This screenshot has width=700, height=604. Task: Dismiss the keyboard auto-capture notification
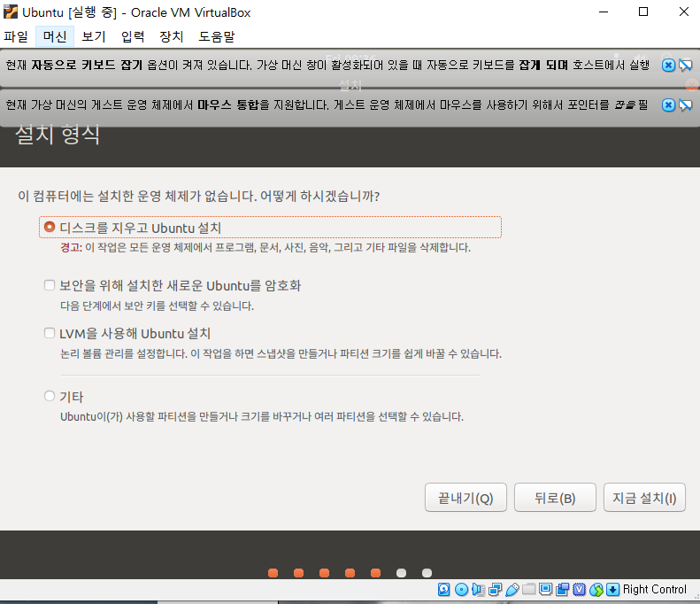[668, 66]
